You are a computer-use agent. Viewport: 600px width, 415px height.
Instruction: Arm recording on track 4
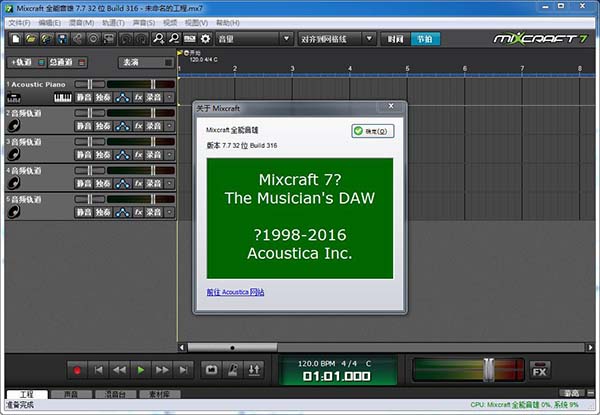[153, 184]
